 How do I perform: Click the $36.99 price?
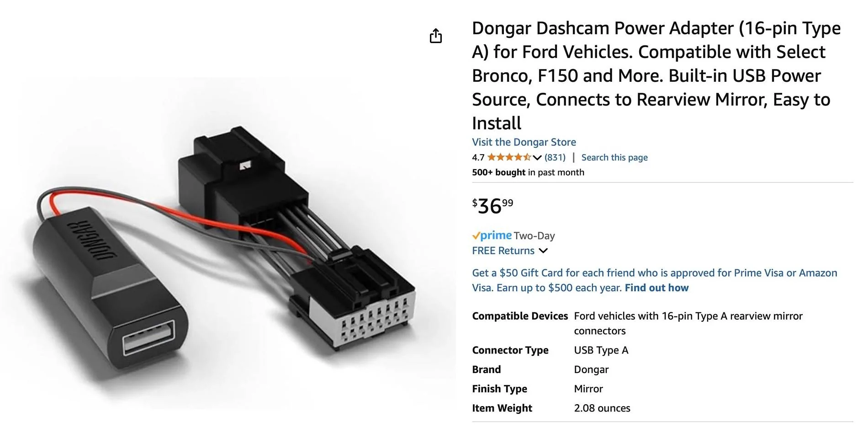[x=492, y=206]
